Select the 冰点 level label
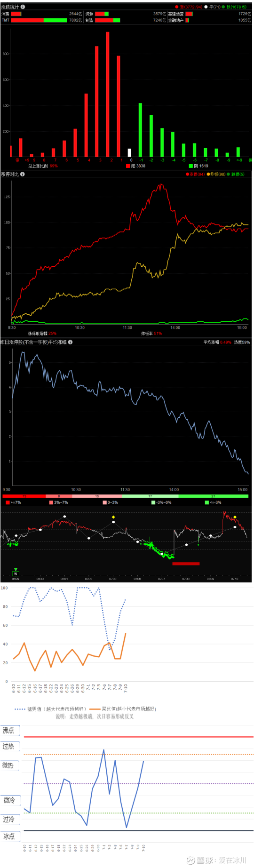Viewport: 254px width, 868px height. (9, 836)
